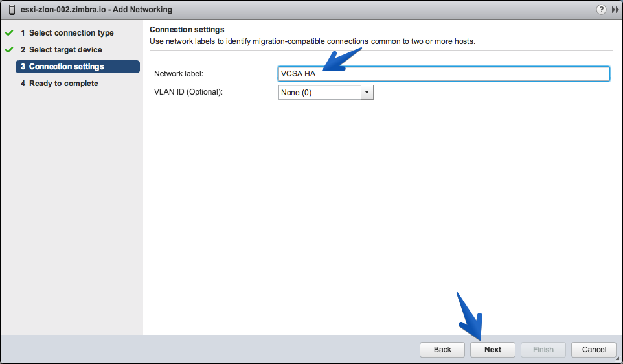Click the VCSA HA text in field
The image size is (623, 364).
(298, 74)
